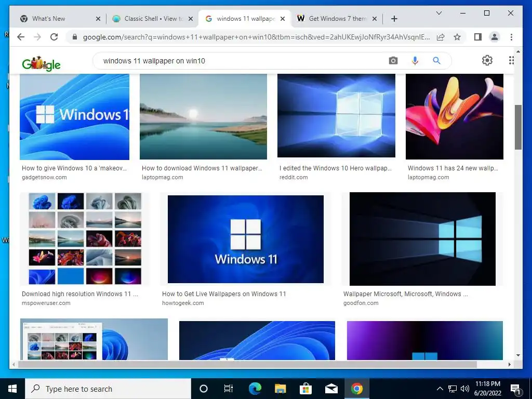Search by image with the camera icon

(393, 61)
